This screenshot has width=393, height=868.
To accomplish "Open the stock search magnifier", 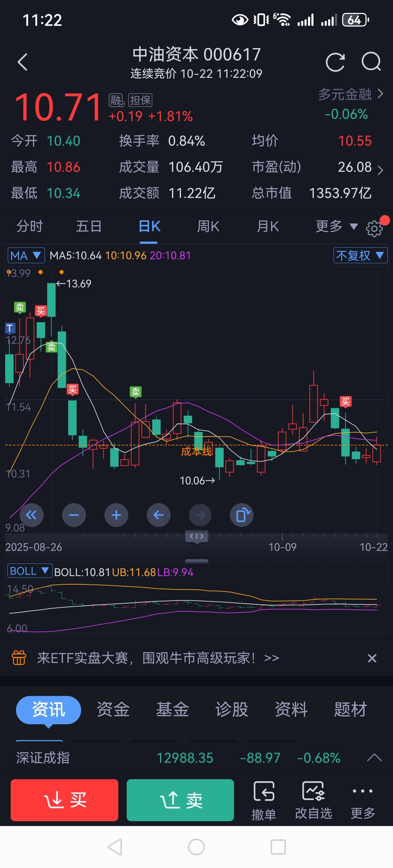I will coord(371,62).
